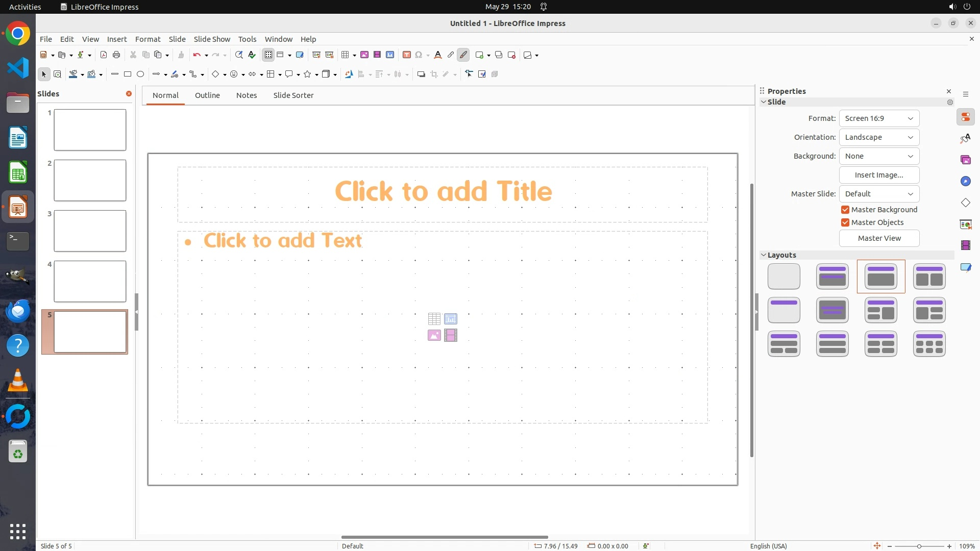Select the Ellipse drawing tool
The width and height of the screenshot is (980, 551).
pyautogui.click(x=140, y=74)
